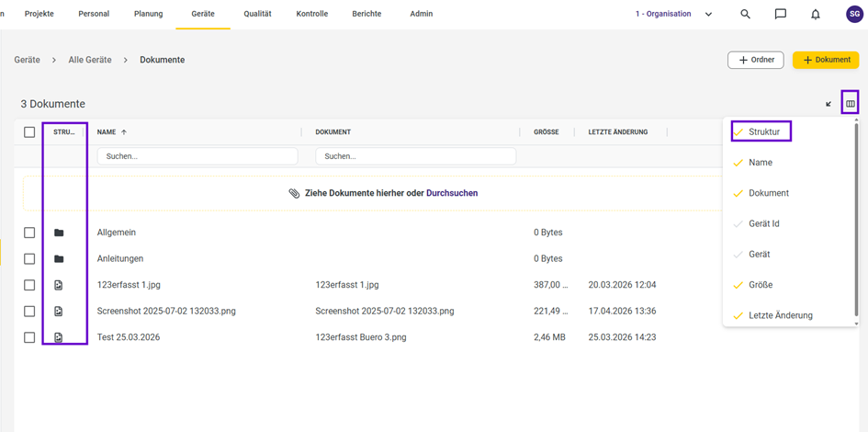Open the SG user avatar menu
Image resolution: width=868 pixels, height=432 pixels.
854,14
